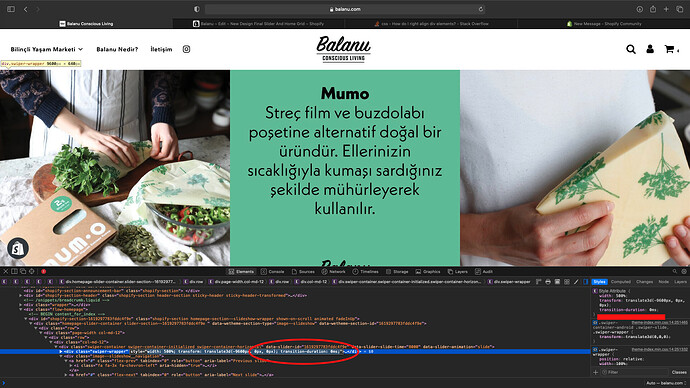Open site search magnifier icon
The image size is (690, 388).
pos(631,49)
